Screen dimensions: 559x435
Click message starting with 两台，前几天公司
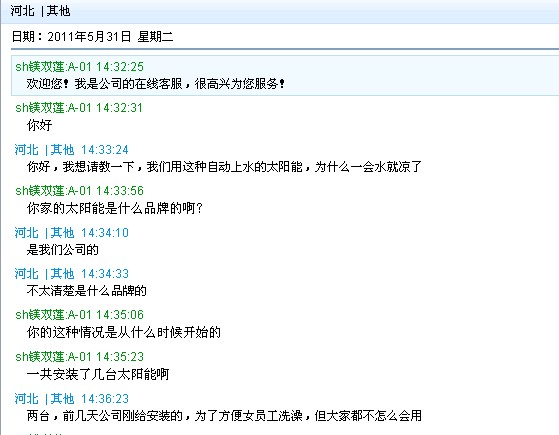(224, 416)
